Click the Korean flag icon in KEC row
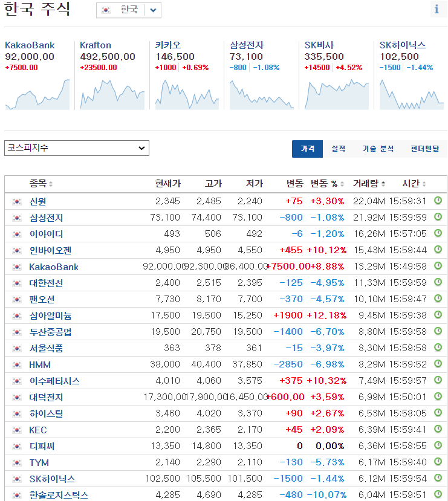The height and width of the screenshot is (501, 448). tap(16, 430)
